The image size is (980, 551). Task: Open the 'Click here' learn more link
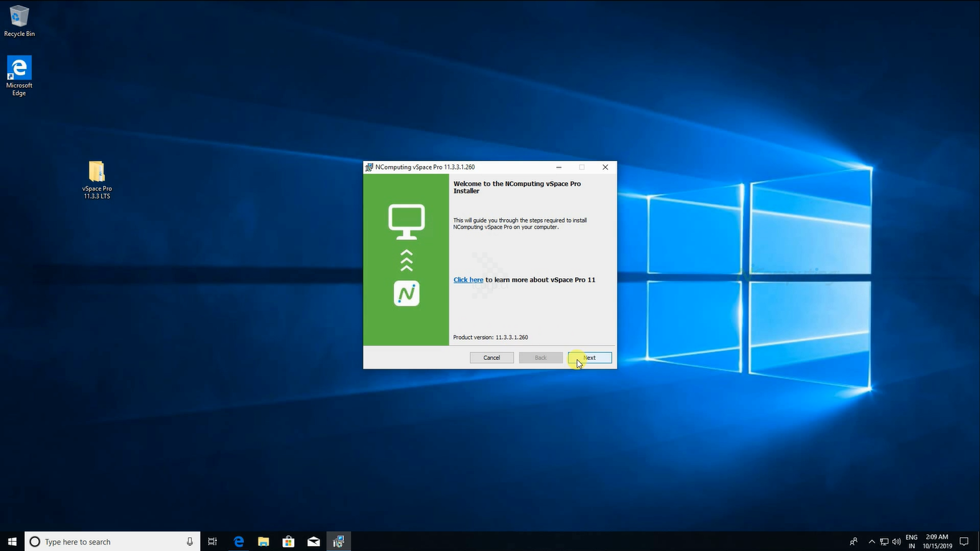tap(468, 280)
